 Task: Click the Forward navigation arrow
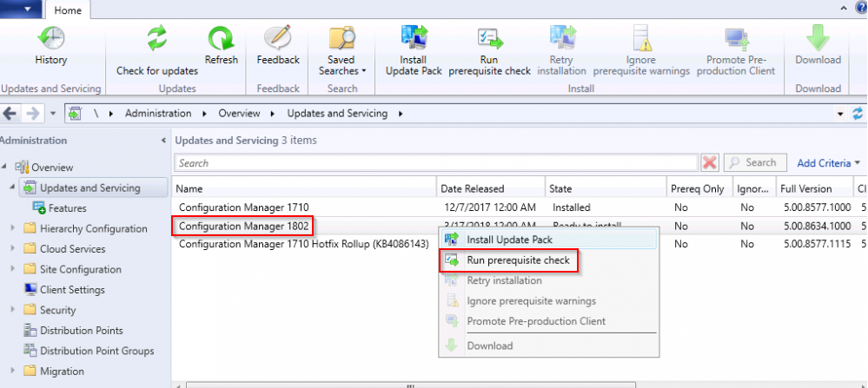click(33, 114)
